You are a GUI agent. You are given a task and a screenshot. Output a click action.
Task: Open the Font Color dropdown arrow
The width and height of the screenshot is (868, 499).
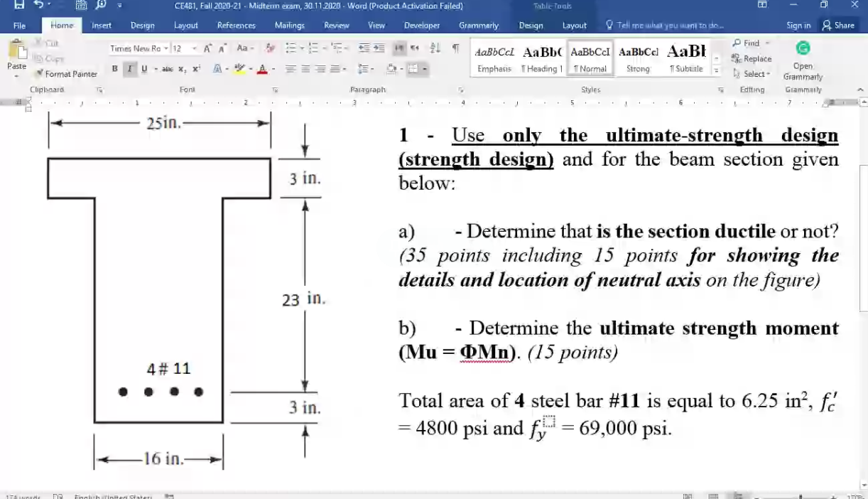click(x=272, y=69)
